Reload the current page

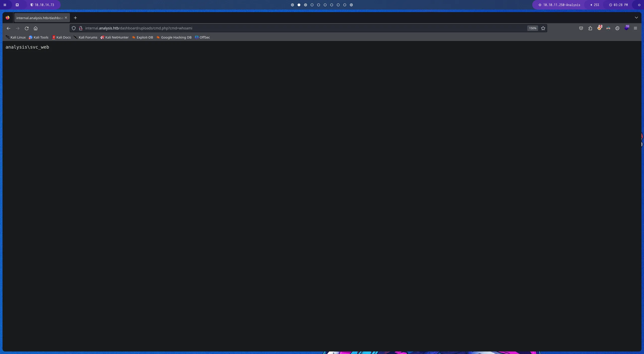pyautogui.click(x=27, y=28)
